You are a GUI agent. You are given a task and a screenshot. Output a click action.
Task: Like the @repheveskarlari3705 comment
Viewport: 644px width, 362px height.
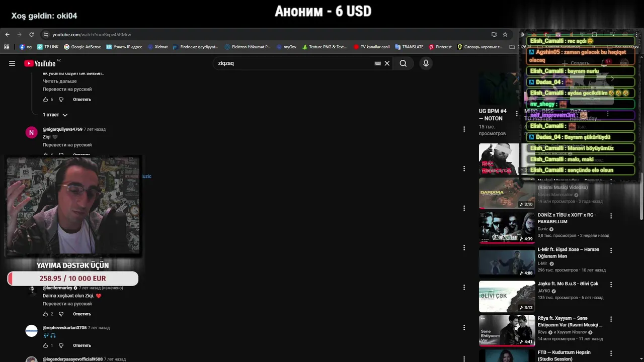click(x=45, y=346)
